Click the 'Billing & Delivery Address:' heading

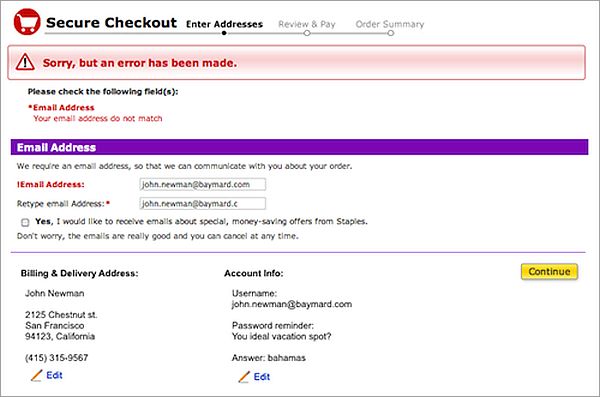point(80,273)
